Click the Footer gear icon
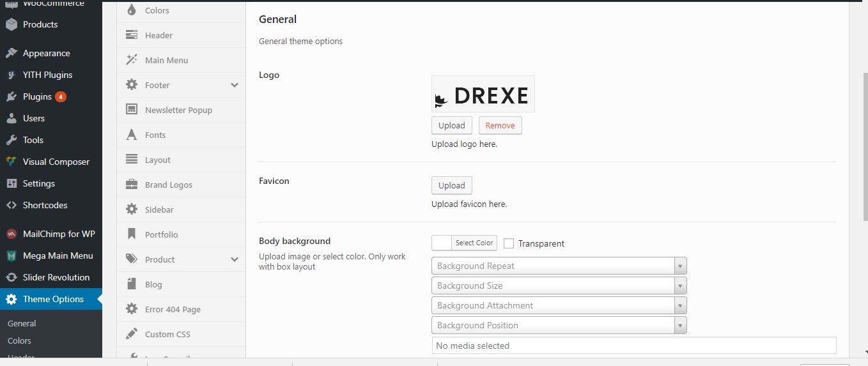The image size is (868, 366). click(132, 85)
